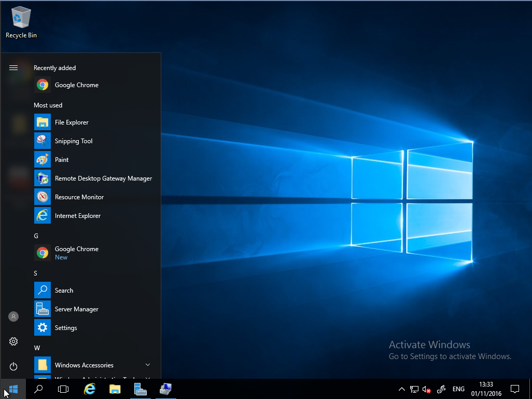Open the clock showing 13:33
The height and width of the screenshot is (399, 532).
point(486,389)
